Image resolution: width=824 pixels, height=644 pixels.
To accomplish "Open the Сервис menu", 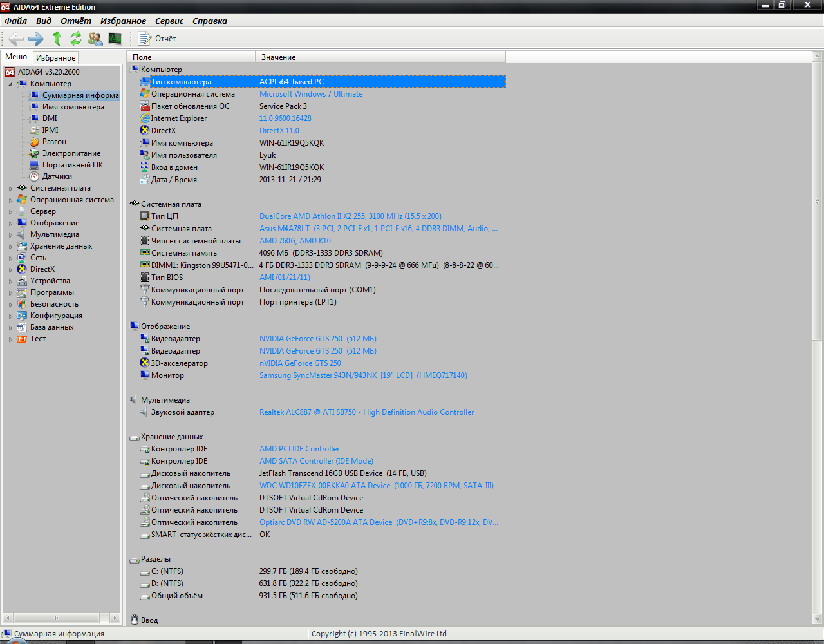I will [x=169, y=21].
